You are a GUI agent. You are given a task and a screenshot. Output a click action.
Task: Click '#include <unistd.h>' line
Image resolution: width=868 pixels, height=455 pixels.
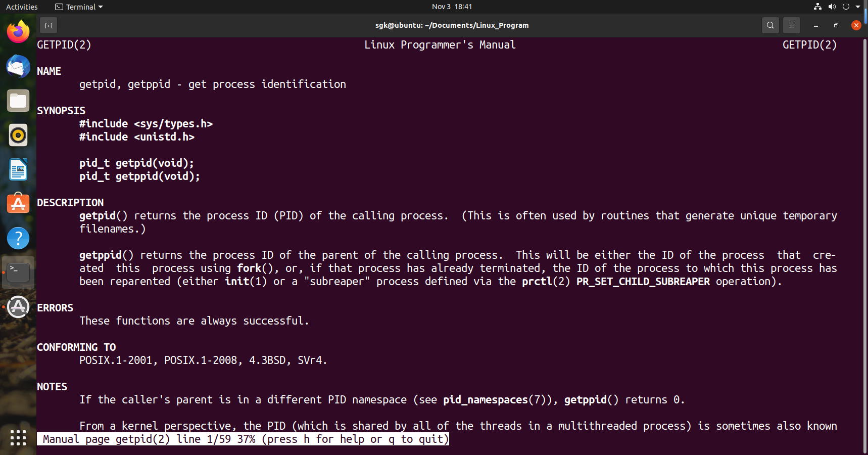[137, 137]
